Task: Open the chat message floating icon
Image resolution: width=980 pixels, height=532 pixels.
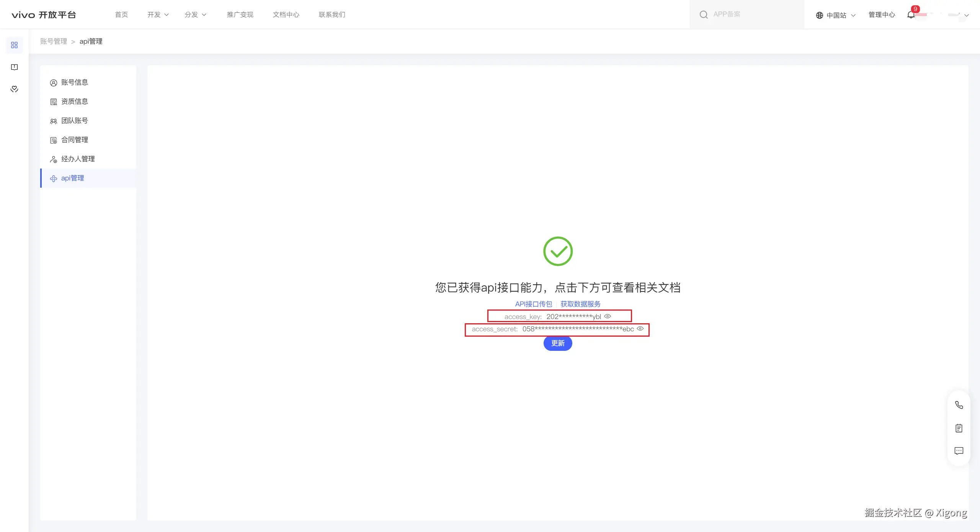Action: pos(959,451)
